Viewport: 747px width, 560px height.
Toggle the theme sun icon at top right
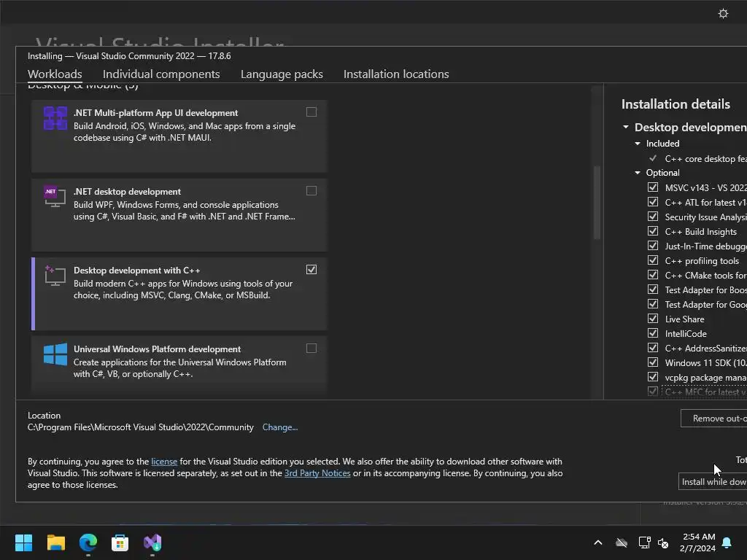(x=723, y=13)
